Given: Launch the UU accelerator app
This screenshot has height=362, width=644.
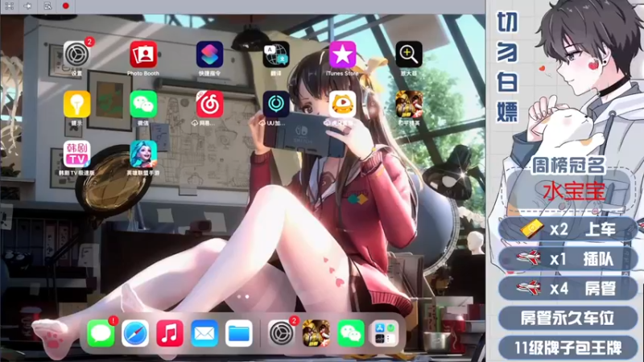Looking at the screenshot, I should 276,105.
